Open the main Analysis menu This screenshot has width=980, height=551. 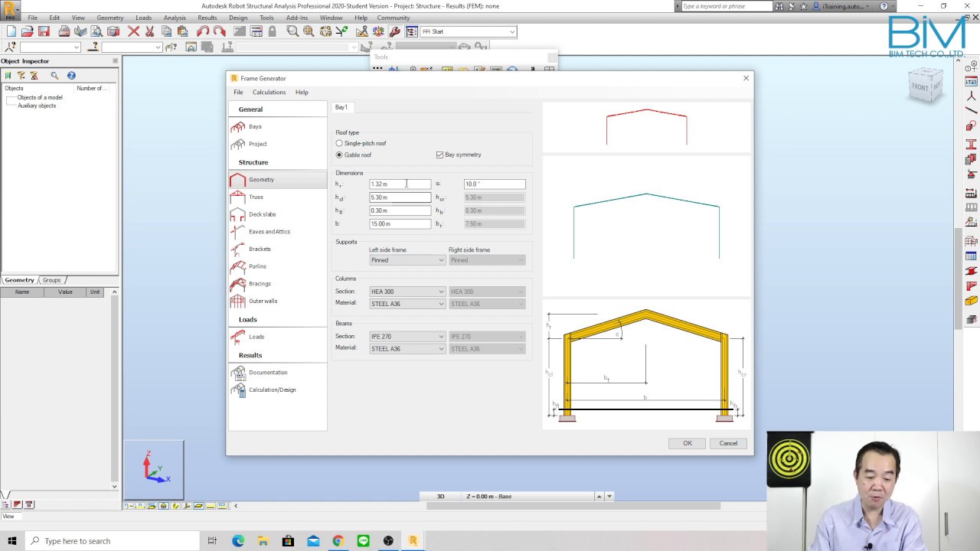(x=175, y=18)
